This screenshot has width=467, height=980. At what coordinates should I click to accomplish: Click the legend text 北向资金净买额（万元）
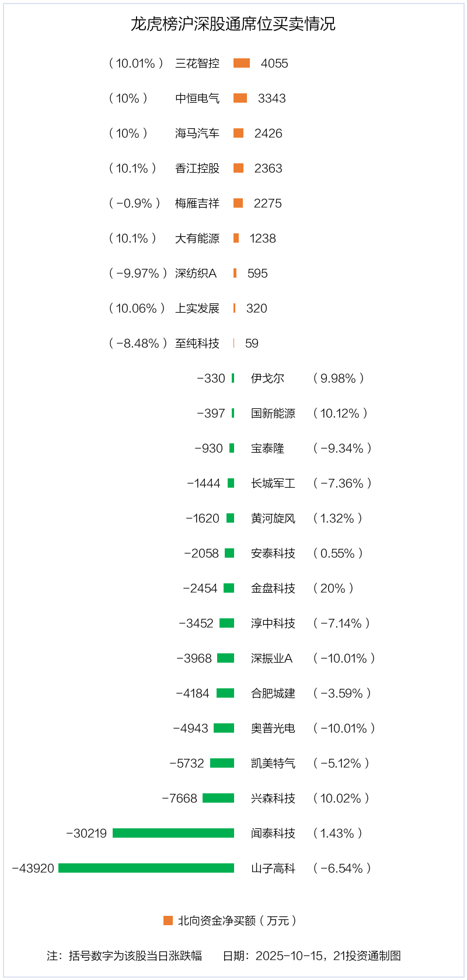tap(238, 921)
